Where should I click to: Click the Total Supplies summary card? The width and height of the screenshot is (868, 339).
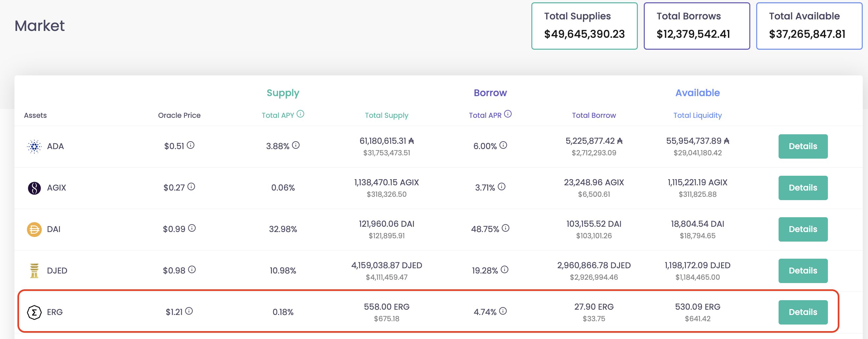[x=585, y=26]
